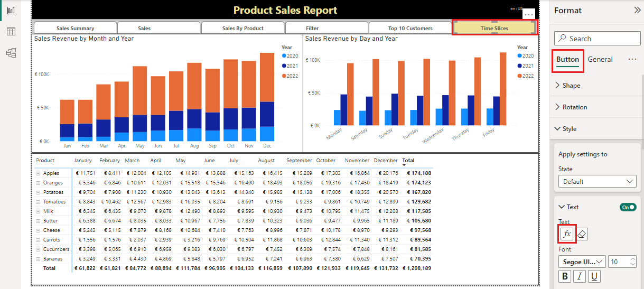Image resolution: width=644 pixels, height=289 pixels.
Task: Click Sales Revenue by Month and Year title
Action: [x=84, y=39]
